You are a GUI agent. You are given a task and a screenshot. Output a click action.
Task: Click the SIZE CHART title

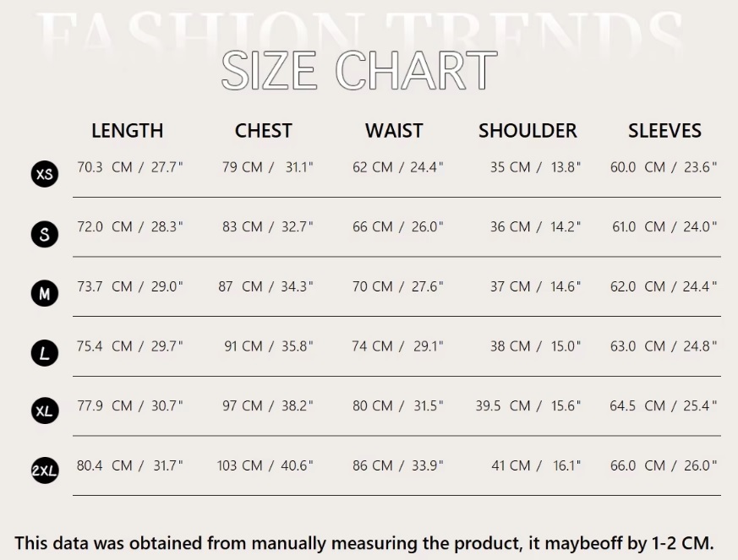point(358,71)
